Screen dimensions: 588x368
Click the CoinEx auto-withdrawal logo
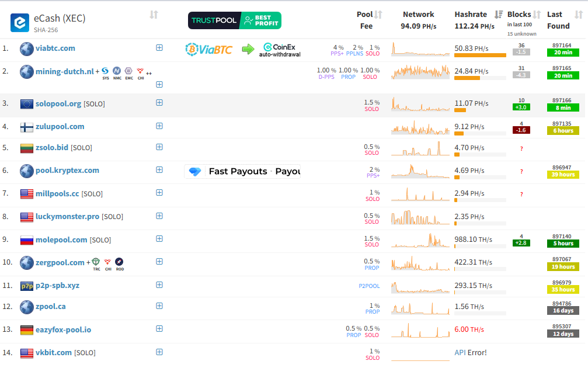(280, 49)
